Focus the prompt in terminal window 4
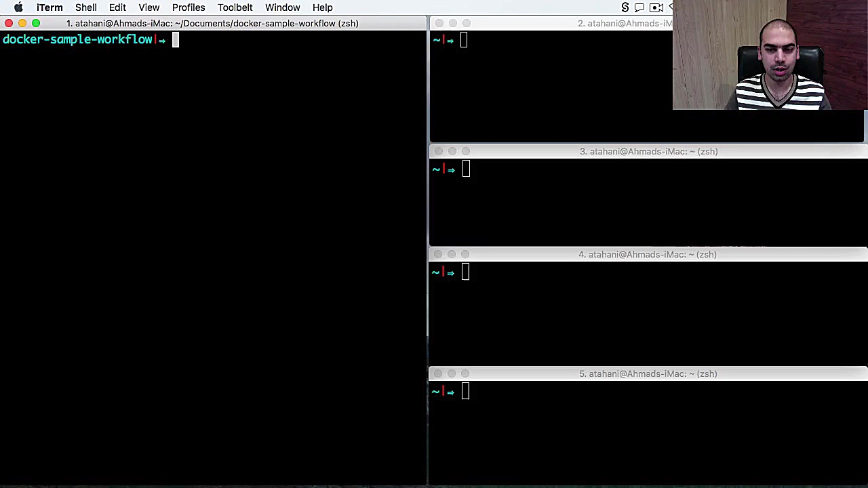 click(x=465, y=272)
